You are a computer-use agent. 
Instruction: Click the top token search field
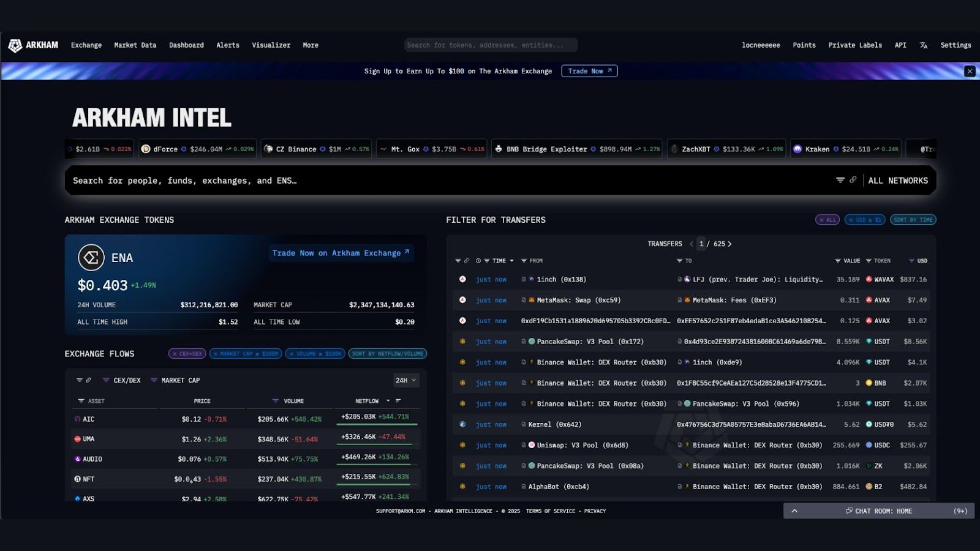491,45
